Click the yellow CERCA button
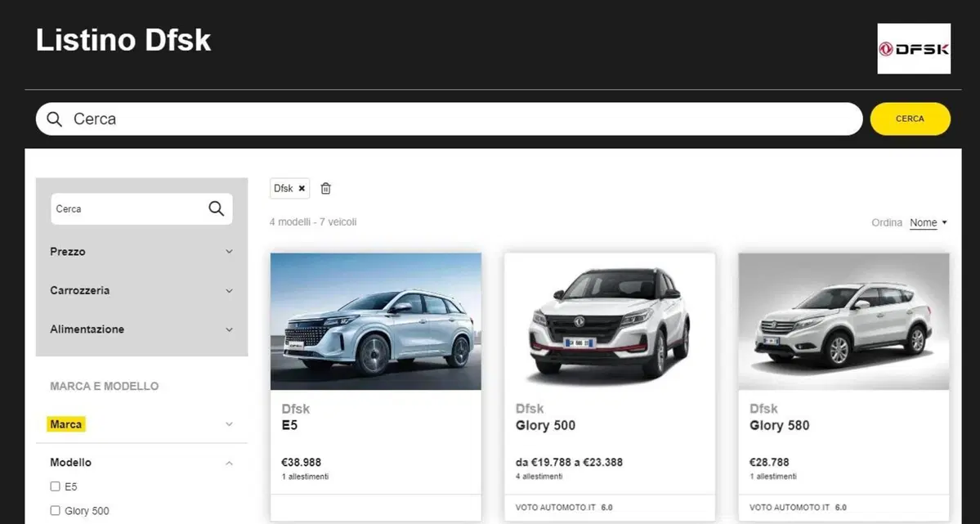Image resolution: width=980 pixels, height=524 pixels. pos(910,119)
